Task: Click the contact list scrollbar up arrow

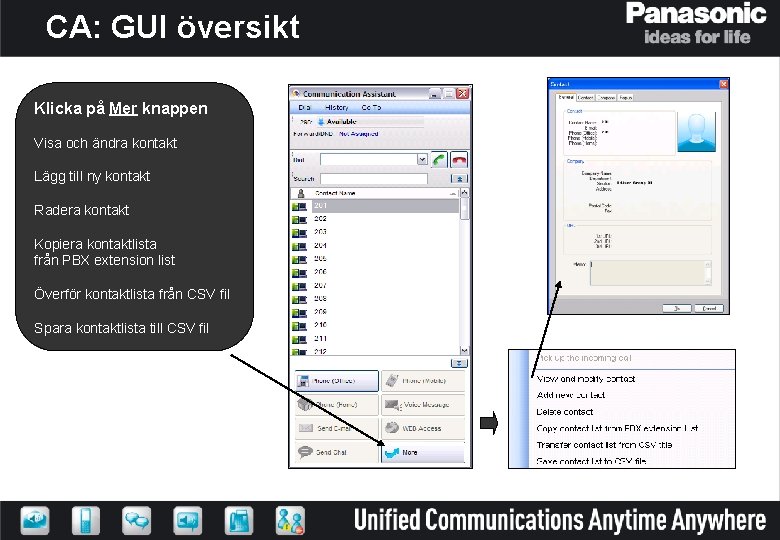Action: pyautogui.click(x=464, y=192)
